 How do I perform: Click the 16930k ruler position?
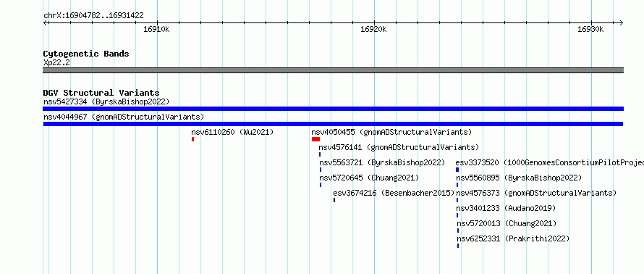pyautogui.click(x=590, y=29)
